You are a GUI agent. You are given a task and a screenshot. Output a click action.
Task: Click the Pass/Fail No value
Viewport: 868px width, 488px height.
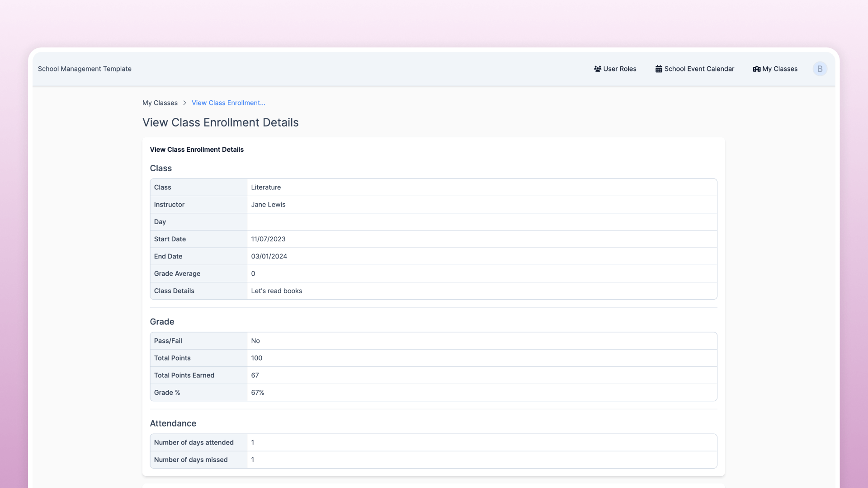(255, 341)
